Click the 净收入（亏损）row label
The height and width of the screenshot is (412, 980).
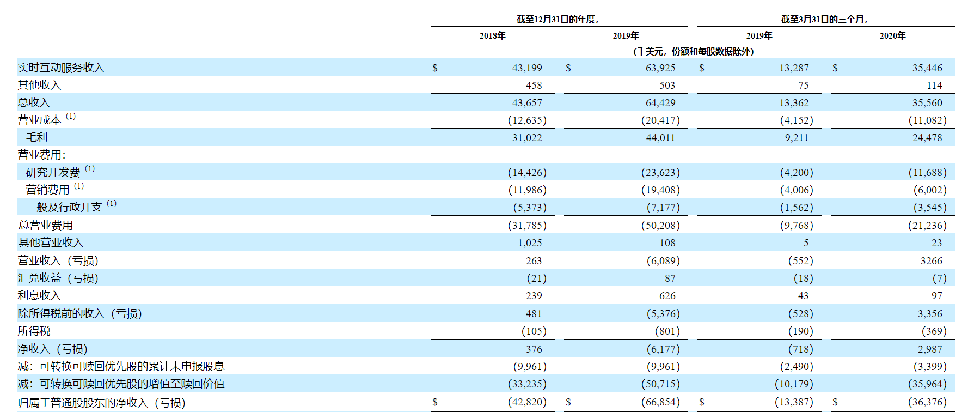coord(53,349)
